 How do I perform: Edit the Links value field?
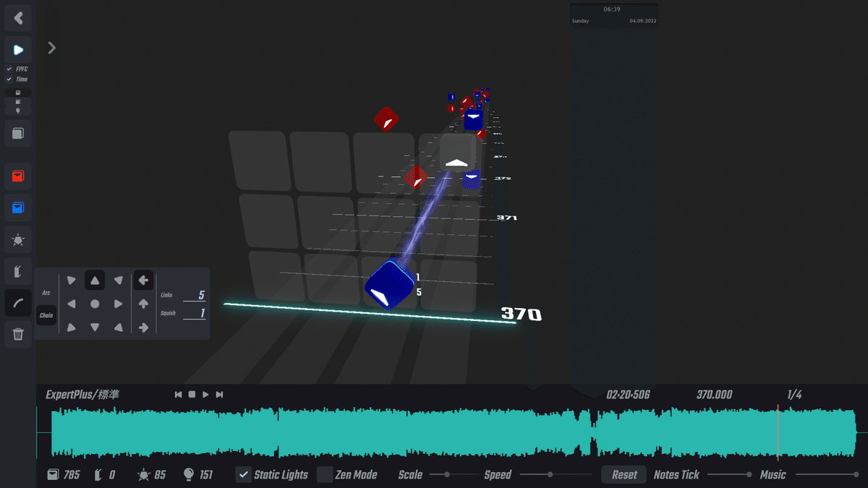pyautogui.click(x=195, y=295)
